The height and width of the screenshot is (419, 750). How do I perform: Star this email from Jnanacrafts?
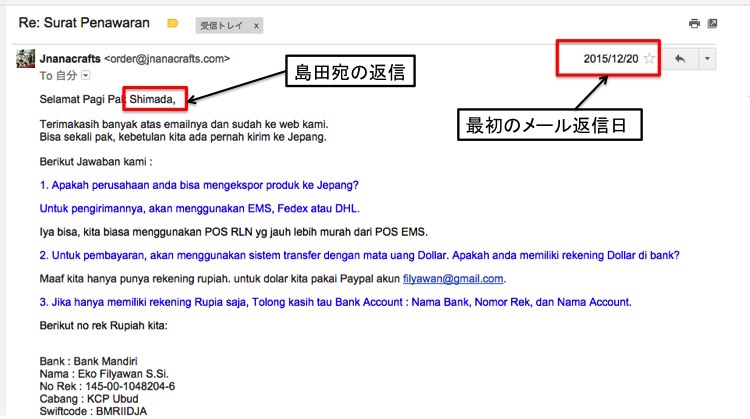(x=649, y=59)
